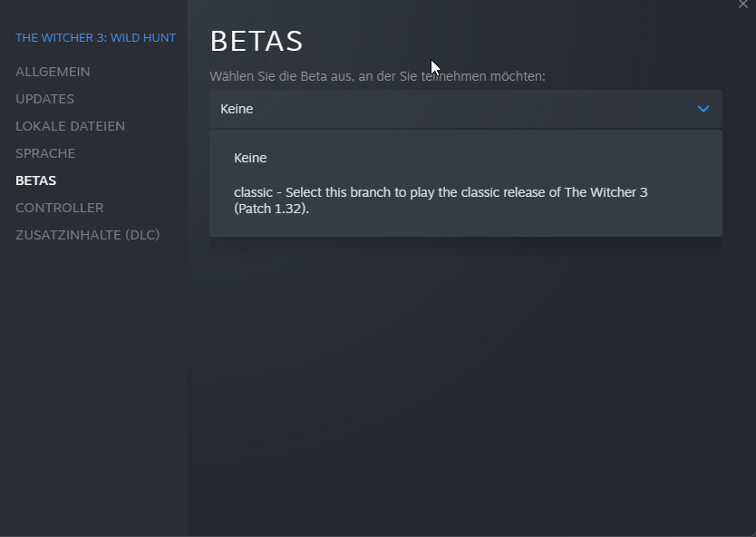Open the SPRACHE settings section

tap(45, 153)
